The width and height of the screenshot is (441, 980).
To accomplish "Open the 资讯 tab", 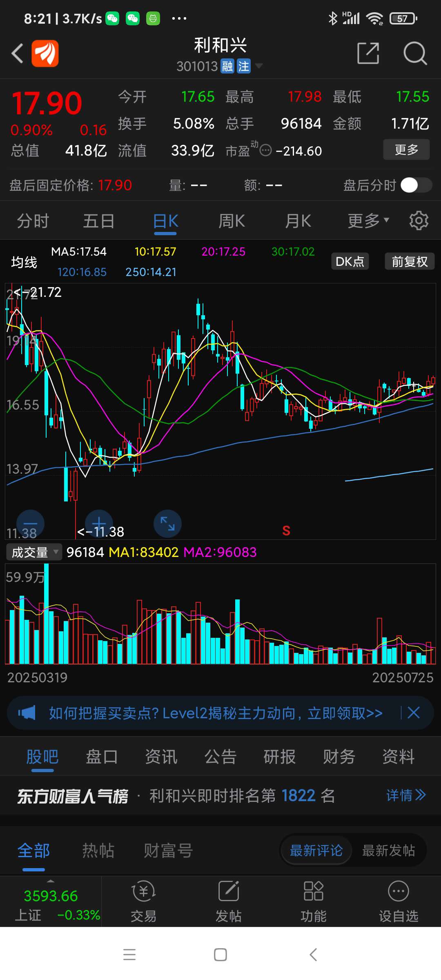I will [x=161, y=757].
